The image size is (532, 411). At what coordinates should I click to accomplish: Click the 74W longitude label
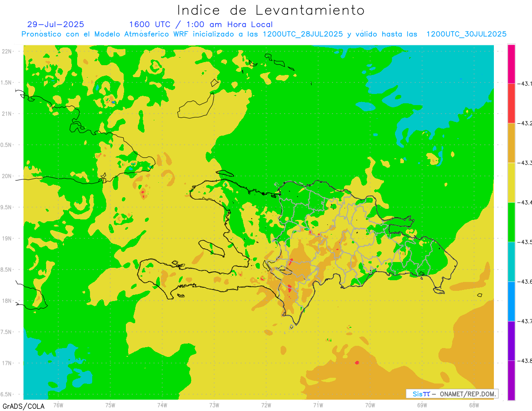click(162, 405)
